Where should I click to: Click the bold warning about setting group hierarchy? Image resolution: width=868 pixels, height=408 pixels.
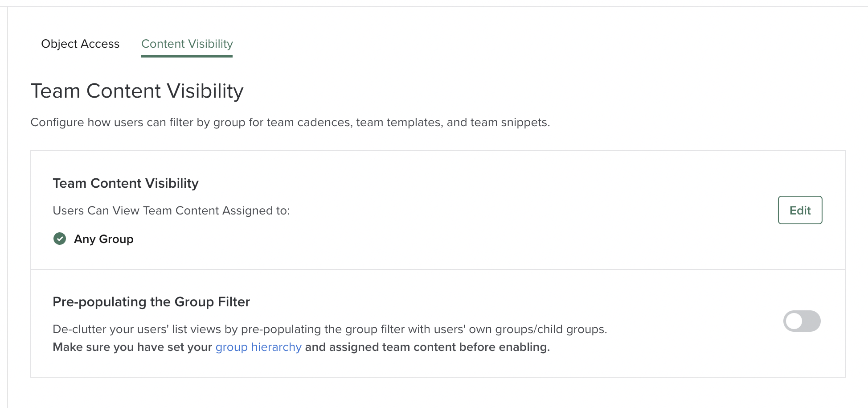301,347
